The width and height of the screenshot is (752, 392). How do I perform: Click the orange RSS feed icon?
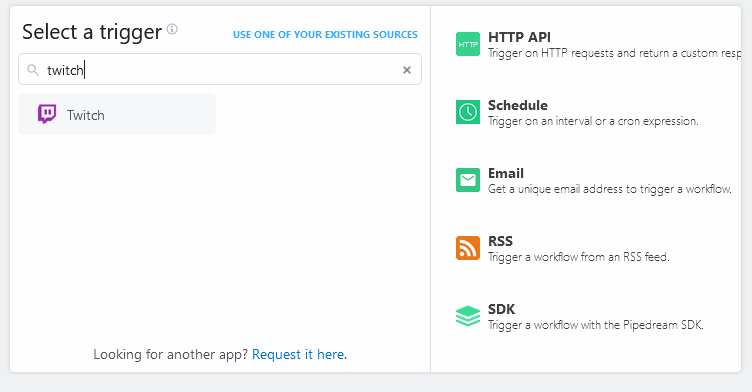coord(468,248)
